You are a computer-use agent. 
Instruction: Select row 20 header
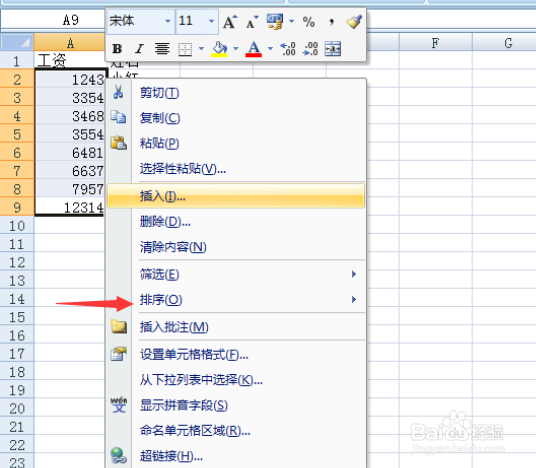[x=17, y=408]
